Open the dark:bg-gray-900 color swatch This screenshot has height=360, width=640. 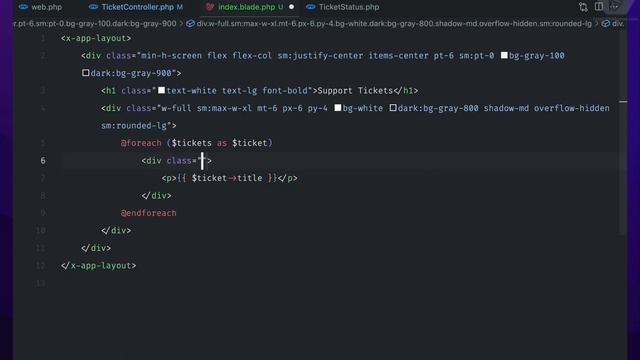(x=85, y=73)
